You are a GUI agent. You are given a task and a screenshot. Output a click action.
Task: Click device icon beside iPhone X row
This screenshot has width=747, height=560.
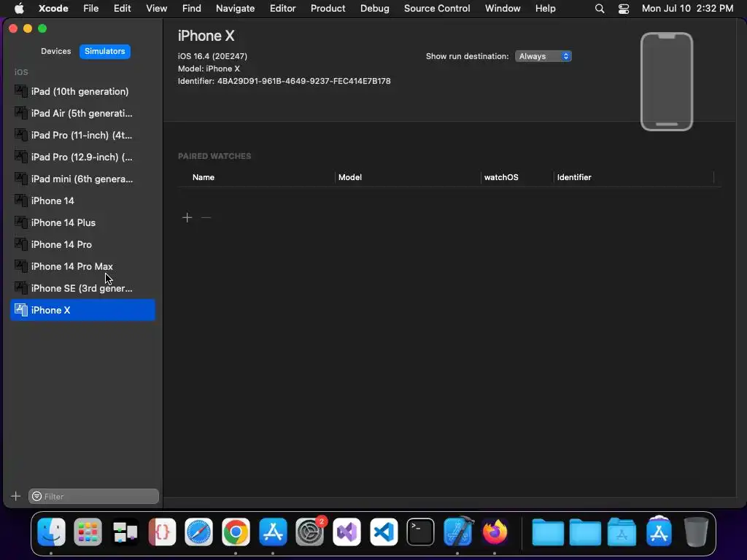[x=21, y=309]
